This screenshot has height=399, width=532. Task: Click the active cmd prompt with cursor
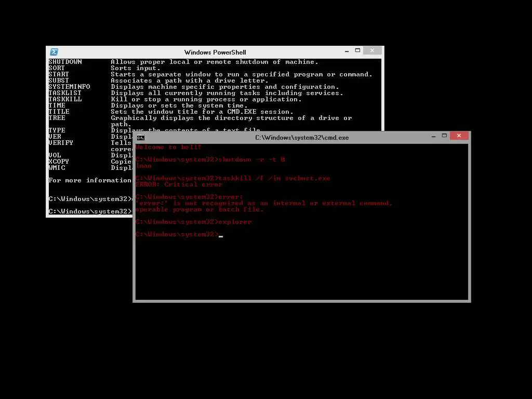click(x=179, y=234)
